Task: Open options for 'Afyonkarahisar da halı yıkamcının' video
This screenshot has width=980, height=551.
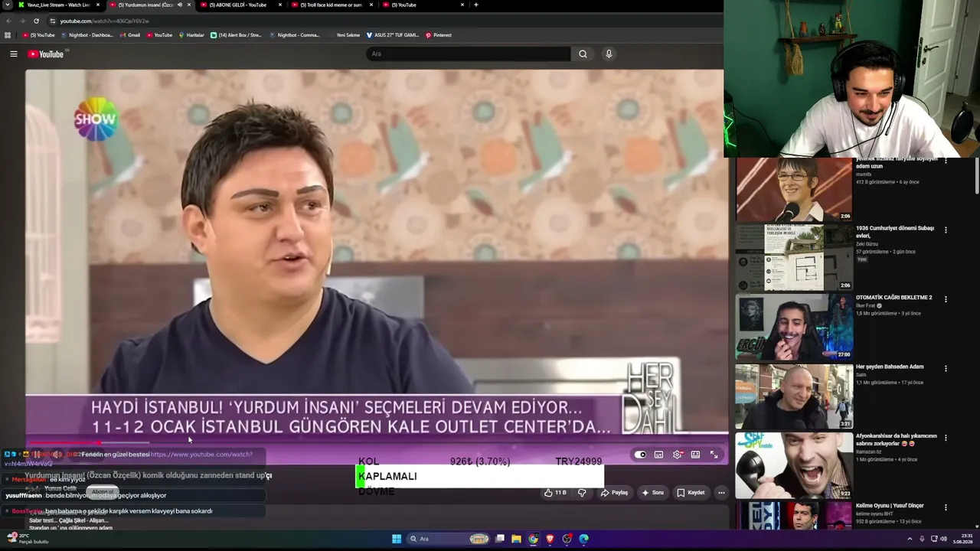Action: (946, 438)
